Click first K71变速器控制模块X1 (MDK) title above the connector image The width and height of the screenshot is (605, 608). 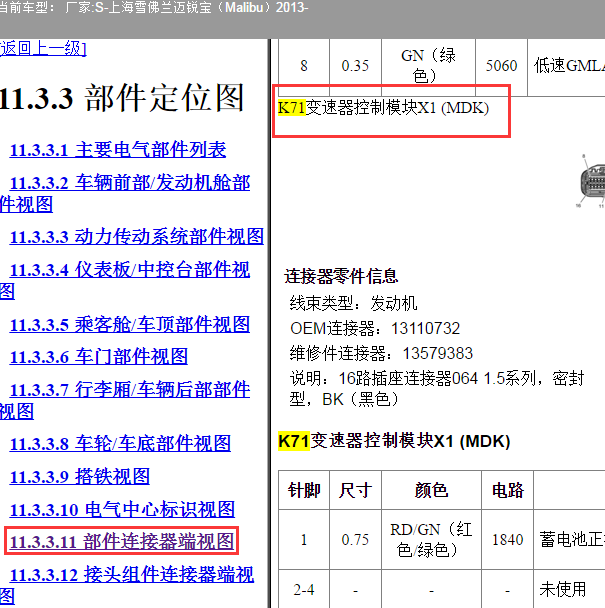click(x=383, y=108)
